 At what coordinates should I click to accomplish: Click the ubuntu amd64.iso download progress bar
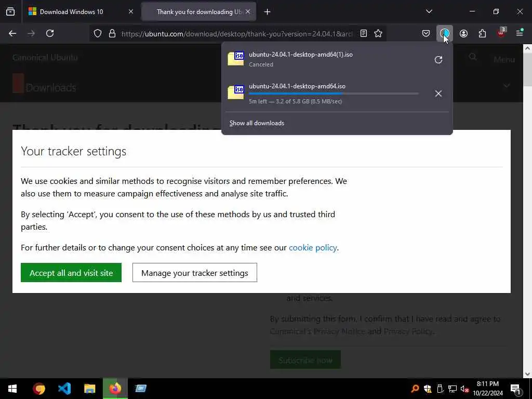tap(334, 94)
